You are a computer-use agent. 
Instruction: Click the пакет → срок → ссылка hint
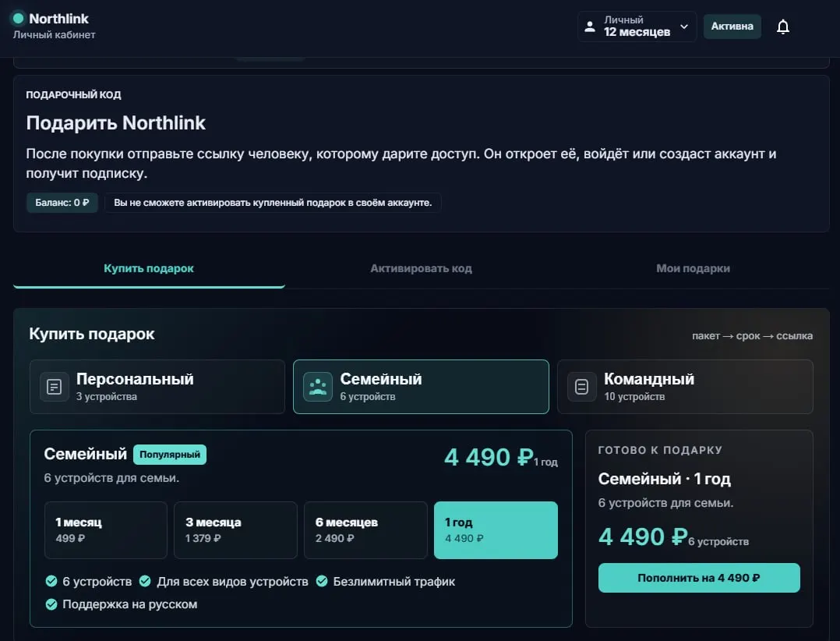click(752, 336)
